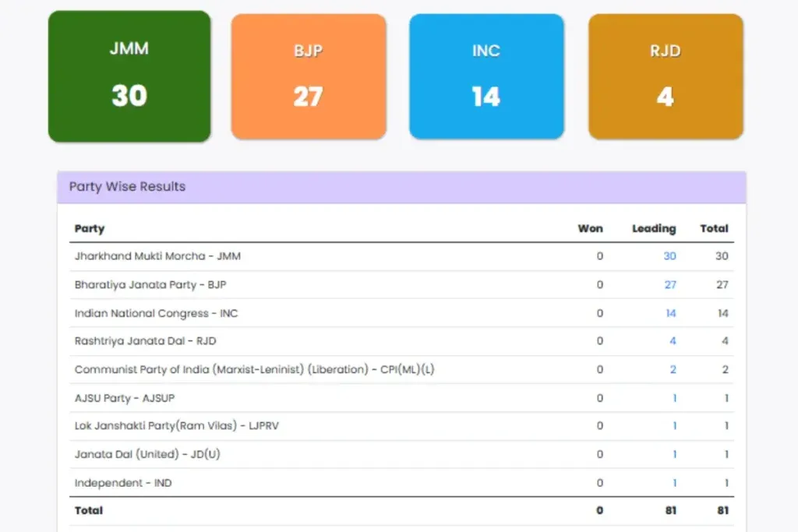The width and height of the screenshot is (798, 532).
Task: Click the grand Total column value 81
Action: tap(722, 511)
